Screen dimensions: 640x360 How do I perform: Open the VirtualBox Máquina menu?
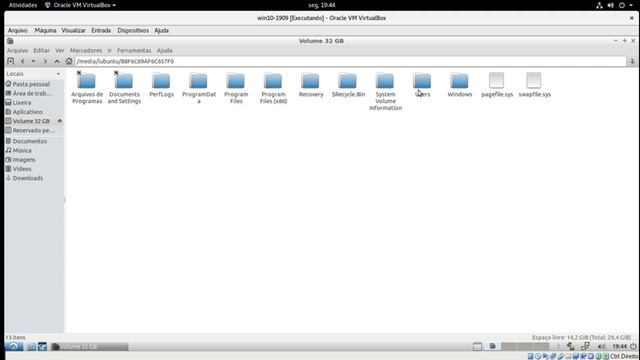coord(45,30)
